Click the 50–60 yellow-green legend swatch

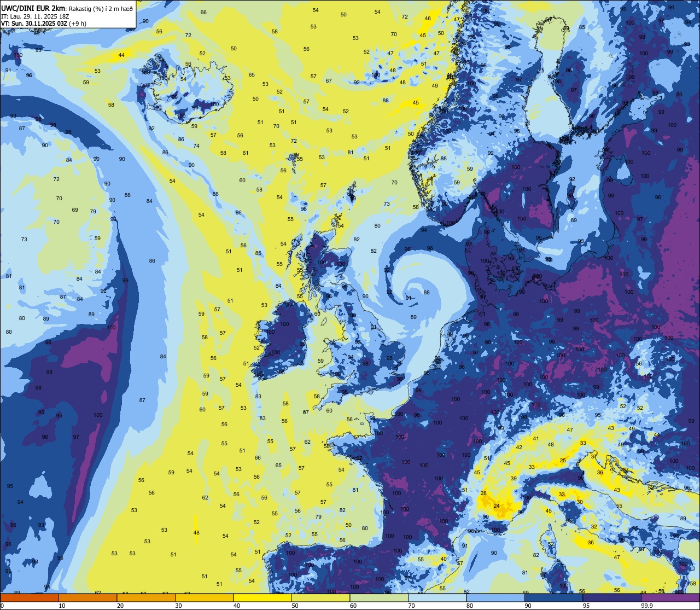pyautogui.click(x=320, y=597)
